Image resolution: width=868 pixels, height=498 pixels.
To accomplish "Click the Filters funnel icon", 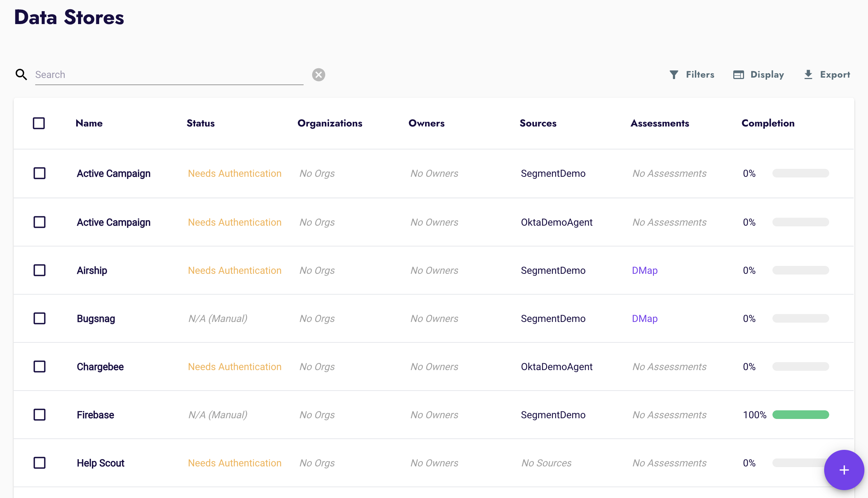I will coord(674,74).
